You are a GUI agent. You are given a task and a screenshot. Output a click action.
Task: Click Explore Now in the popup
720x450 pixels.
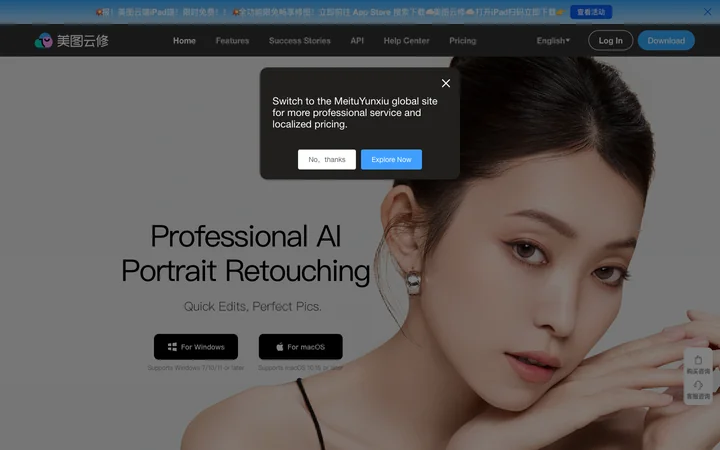pyautogui.click(x=391, y=159)
